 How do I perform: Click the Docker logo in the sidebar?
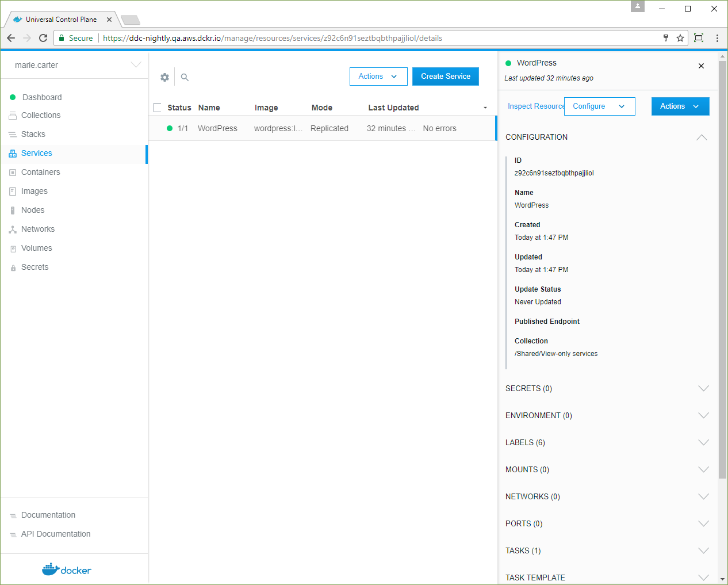coord(67,569)
